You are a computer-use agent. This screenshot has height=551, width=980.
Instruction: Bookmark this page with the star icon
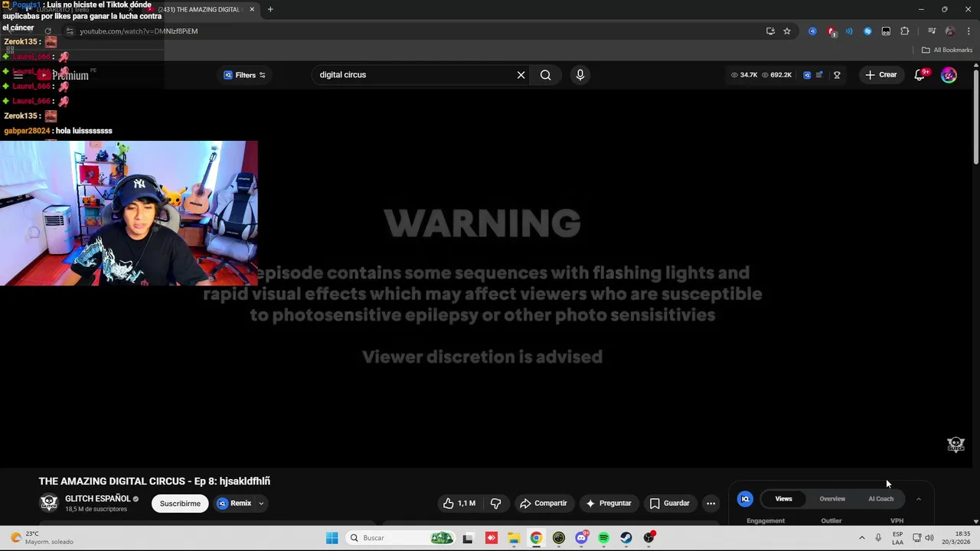tap(786, 31)
